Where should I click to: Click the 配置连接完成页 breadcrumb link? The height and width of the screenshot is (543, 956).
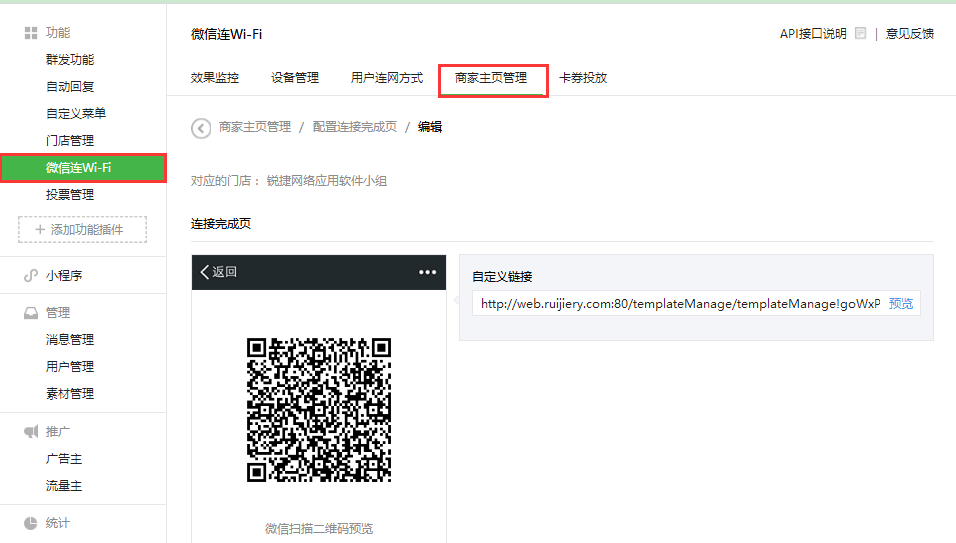(x=354, y=127)
